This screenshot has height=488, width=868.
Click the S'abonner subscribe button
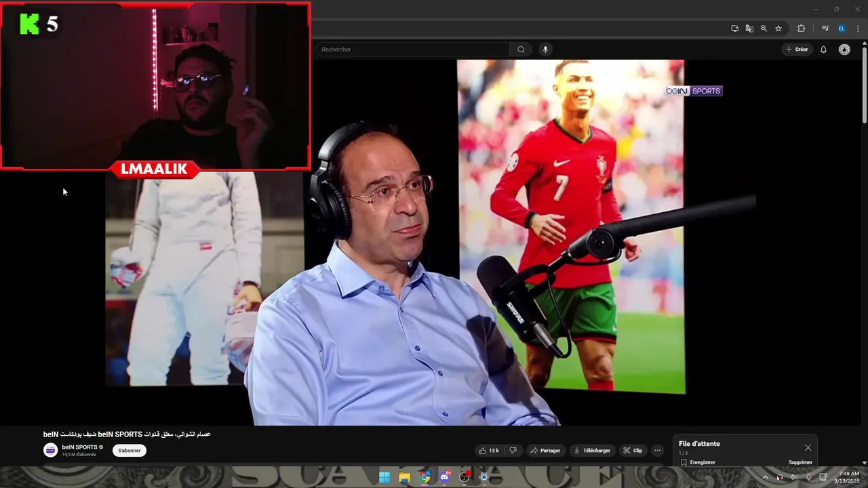tap(130, 451)
